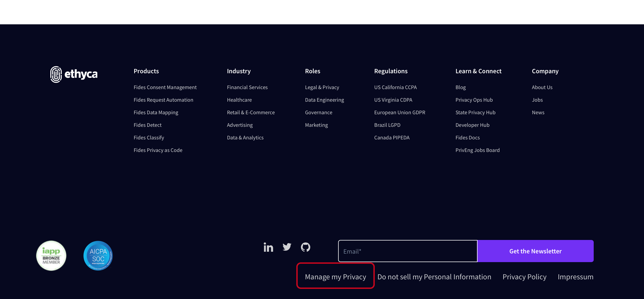
Task: Visit the Privacy Ops Hub
Action: (474, 100)
